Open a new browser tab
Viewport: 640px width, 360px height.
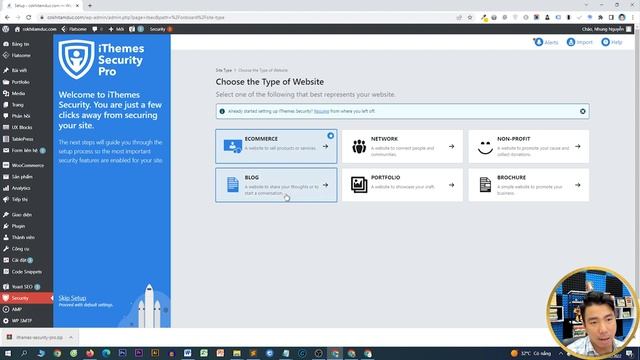(90, 6)
